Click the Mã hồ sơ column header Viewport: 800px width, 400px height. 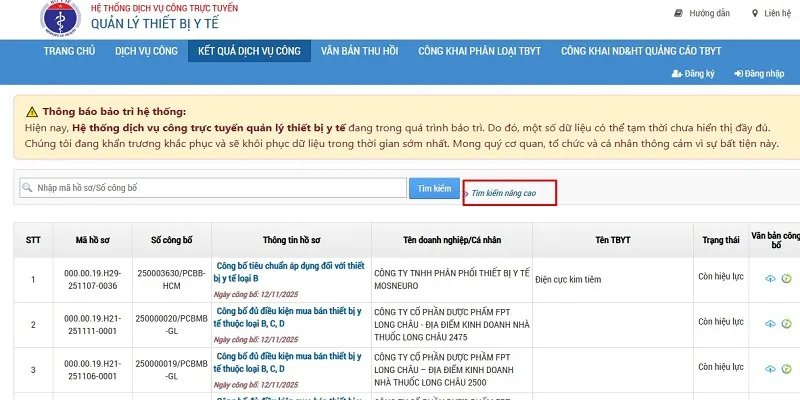92,240
